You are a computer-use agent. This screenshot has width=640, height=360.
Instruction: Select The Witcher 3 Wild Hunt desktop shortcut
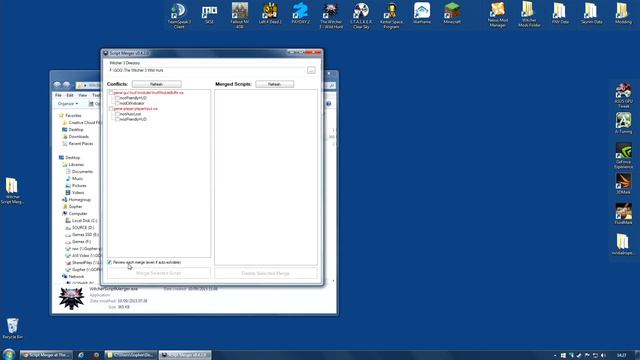[x=331, y=16]
